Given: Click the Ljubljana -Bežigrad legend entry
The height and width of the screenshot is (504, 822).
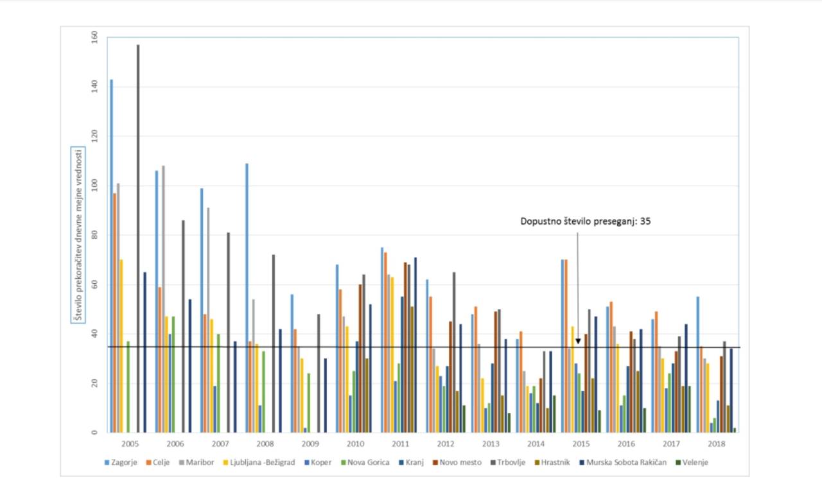Looking at the screenshot, I should click(x=263, y=462).
